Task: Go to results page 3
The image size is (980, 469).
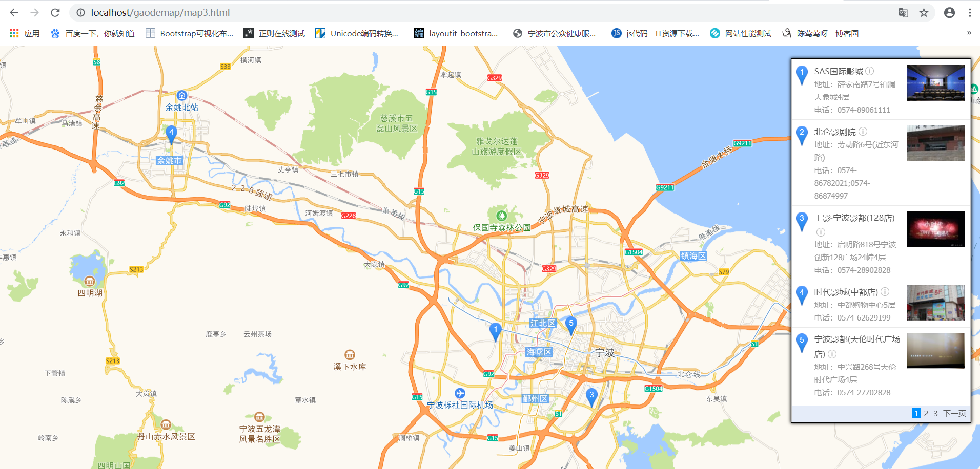Action: tap(935, 413)
